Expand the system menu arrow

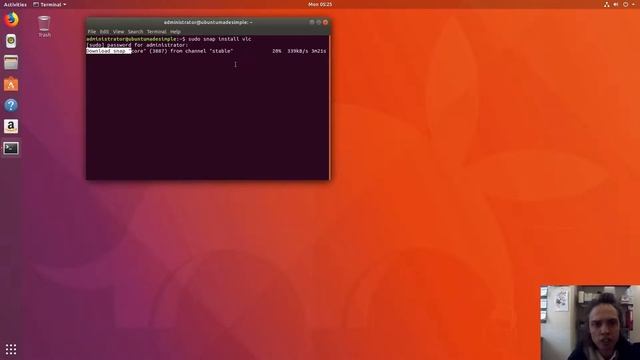(x=633, y=4)
